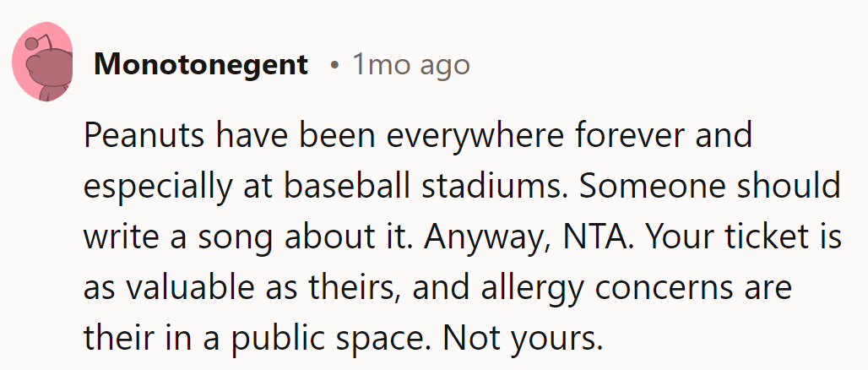Open the Monotonegent profile link
Screen dimensions: 868x370
click(x=201, y=64)
